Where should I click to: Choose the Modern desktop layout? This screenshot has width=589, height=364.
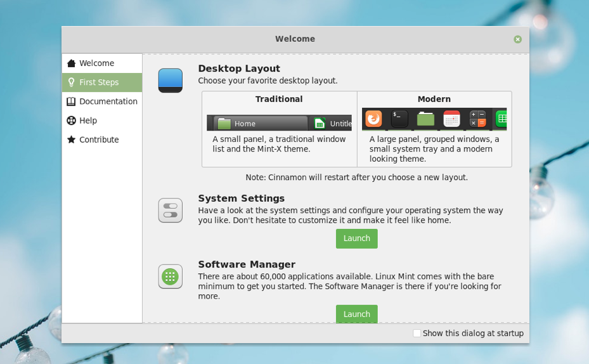tap(434, 129)
